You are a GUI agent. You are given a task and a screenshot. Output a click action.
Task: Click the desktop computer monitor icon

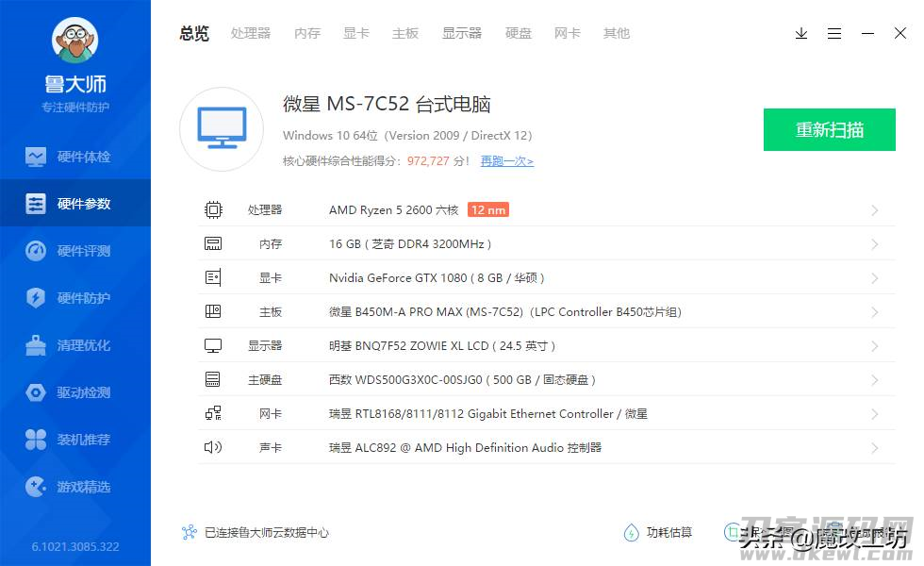click(x=222, y=129)
